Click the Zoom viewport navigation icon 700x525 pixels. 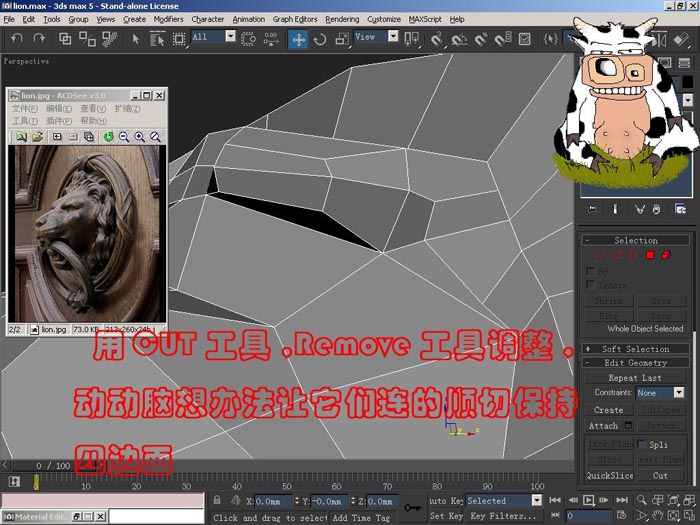642,500
